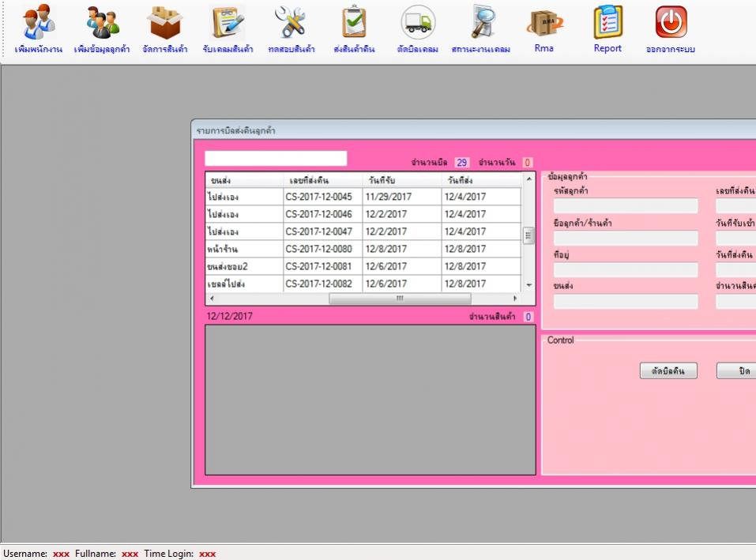Open เพิ่มข้อมูลลูกค้า customer info icon
Image resolution: width=756 pixels, height=560 pixels.
[102, 29]
